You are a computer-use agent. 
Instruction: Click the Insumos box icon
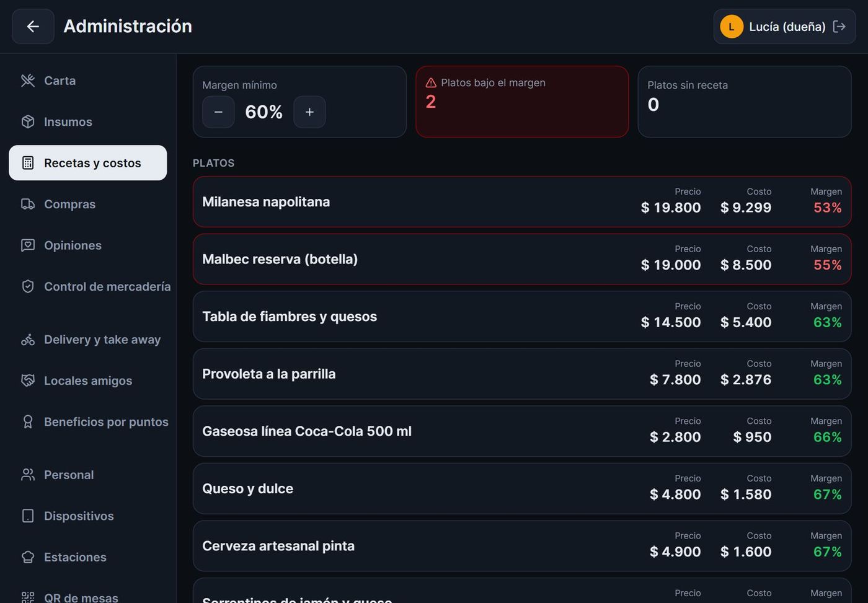point(28,121)
